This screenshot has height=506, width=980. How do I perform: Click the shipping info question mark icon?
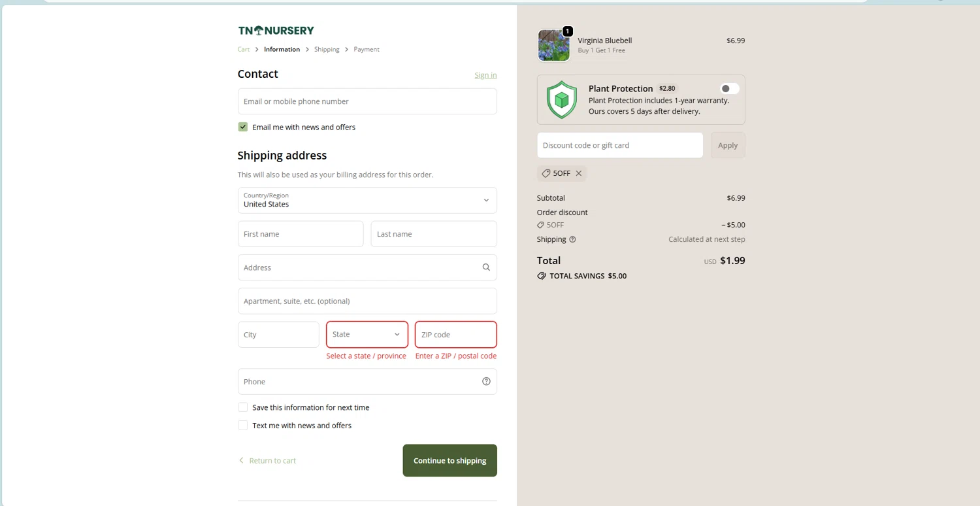pyautogui.click(x=573, y=239)
